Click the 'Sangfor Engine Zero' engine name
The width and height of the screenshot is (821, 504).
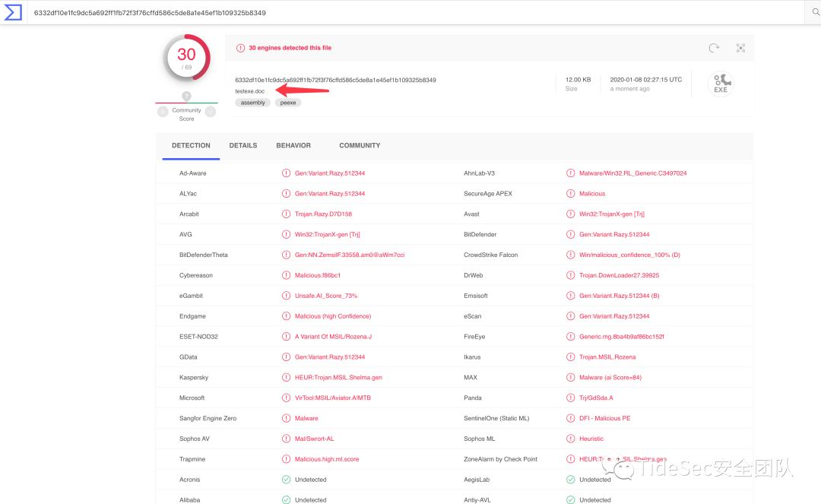point(208,418)
